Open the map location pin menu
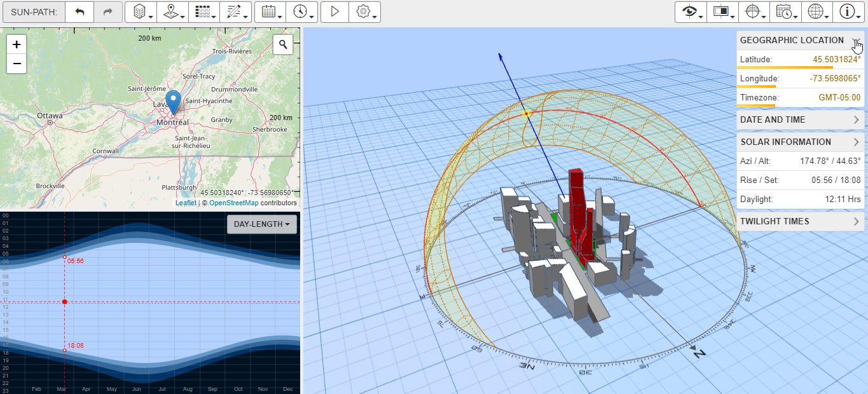Screen dimensions: 868x394 coord(172,12)
